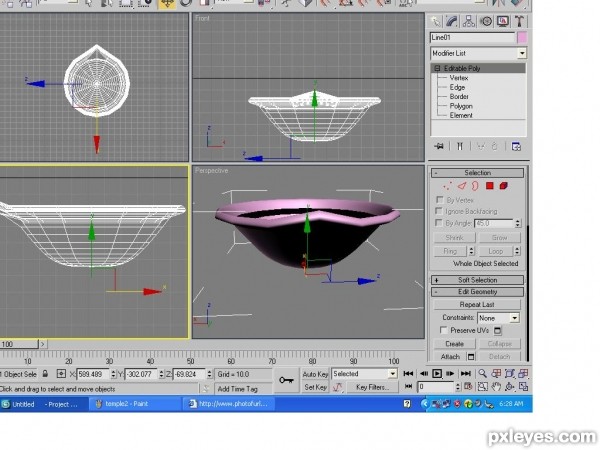This screenshot has height=450, width=600.
Task: Open the Modifier List dropdown
Action: point(522,53)
